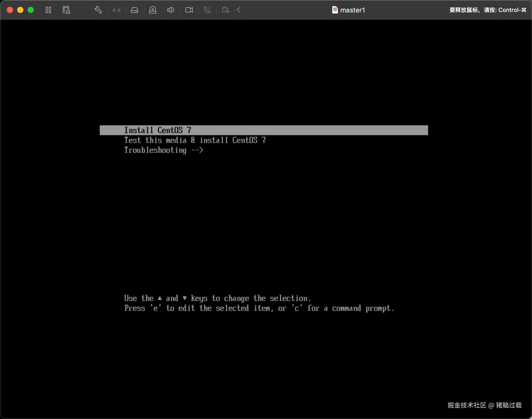Click the Bluetooth phone device icon
The width and height of the screenshot is (532, 419).
pyautogui.click(x=207, y=10)
